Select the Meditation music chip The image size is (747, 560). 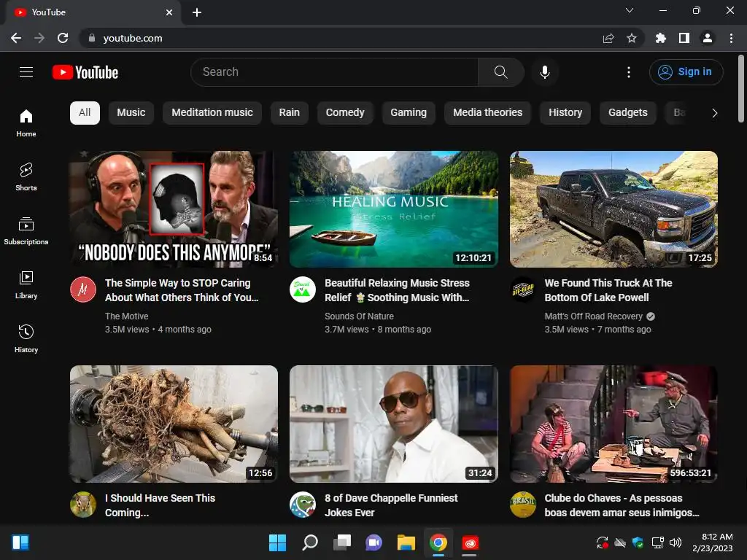click(x=212, y=112)
